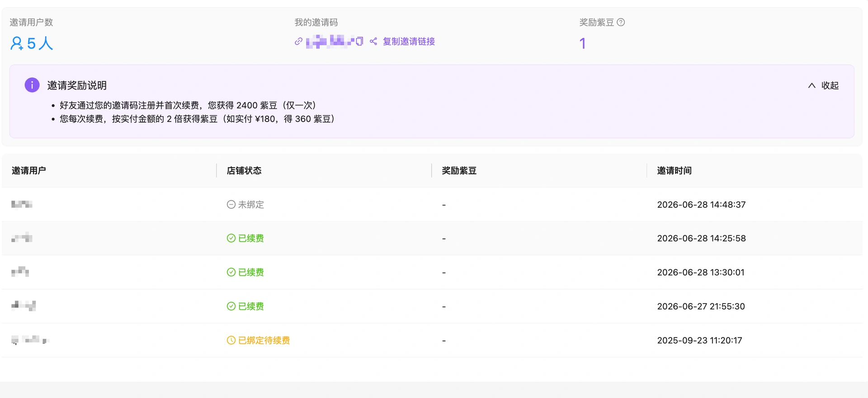The height and width of the screenshot is (398, 868).
Task: Click the 未绑定 status icon
Action: tap(231, 205)
